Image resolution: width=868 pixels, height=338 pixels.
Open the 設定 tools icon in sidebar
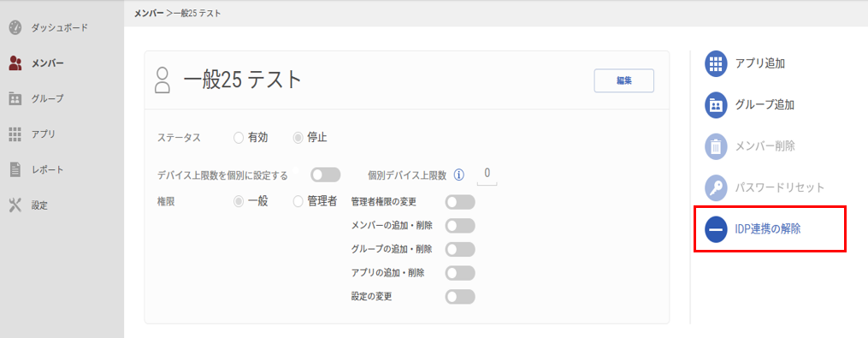click(x=15, y=205)
